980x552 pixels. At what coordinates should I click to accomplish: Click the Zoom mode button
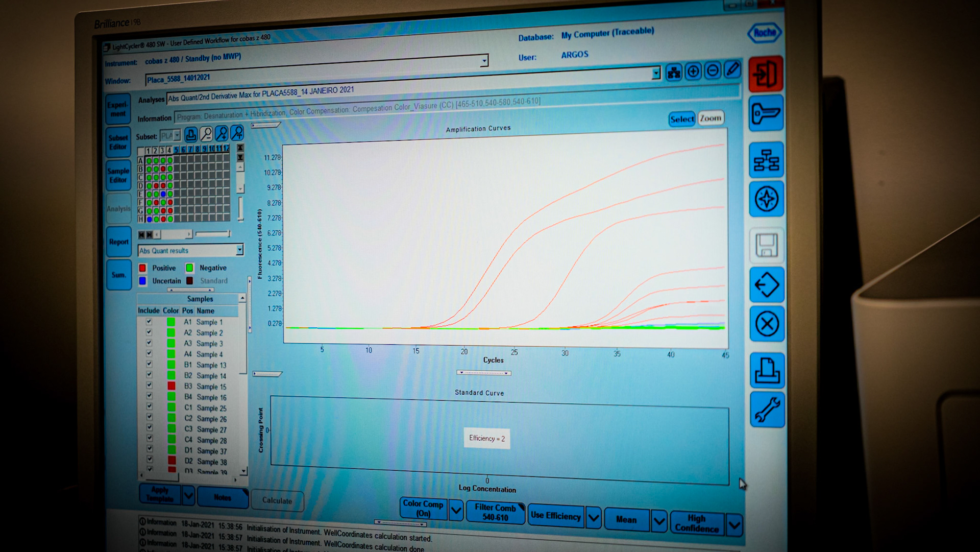pos(710,118)
